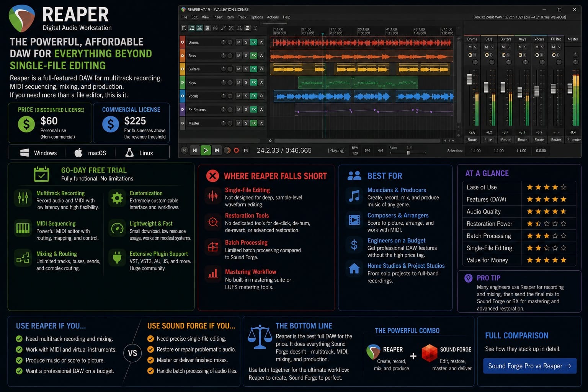588x392 pixels.
Task: Open the Insert menu
Action: 218,17
